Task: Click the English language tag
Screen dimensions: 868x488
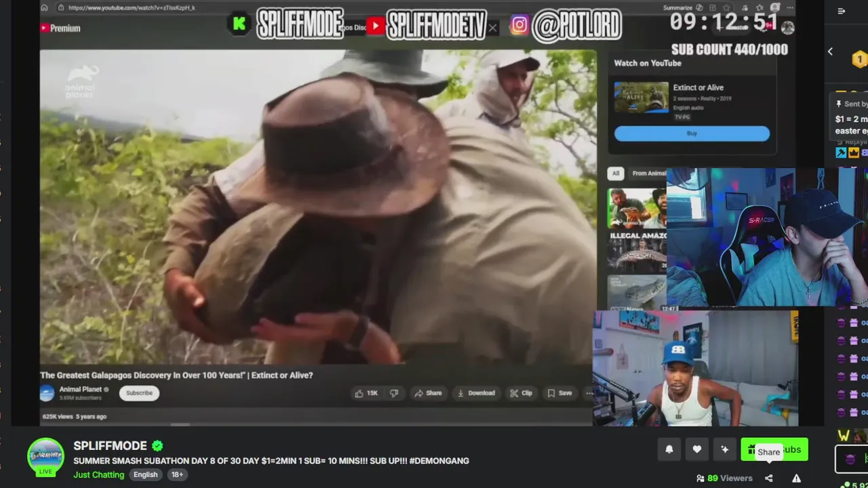Action: point(145,474)
